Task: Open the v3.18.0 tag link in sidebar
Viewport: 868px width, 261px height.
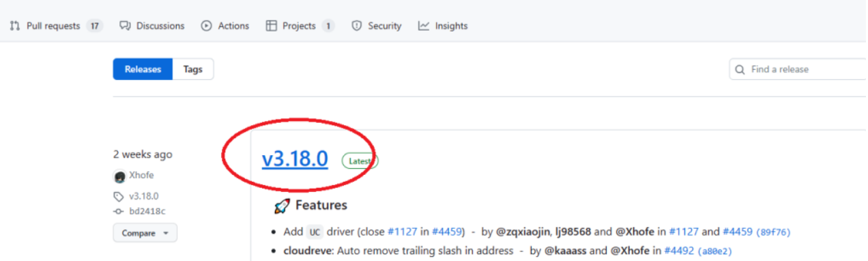Action: click(x=143, y=196)
